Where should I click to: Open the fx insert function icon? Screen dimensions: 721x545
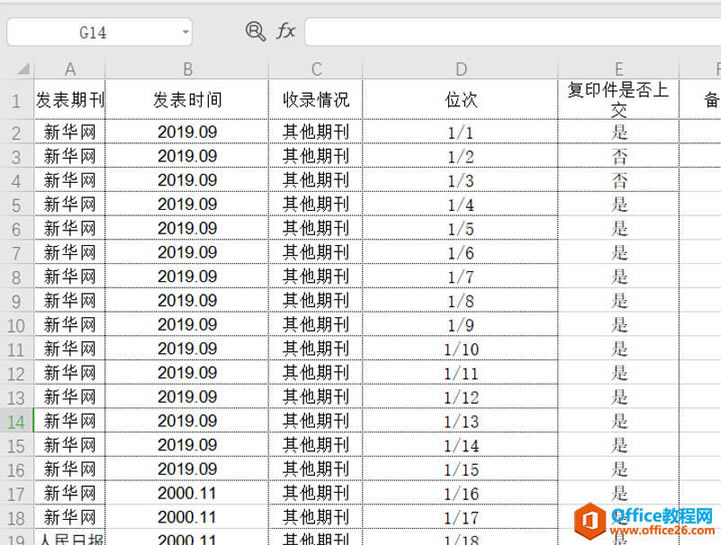pyautogui.click(x=286, y=32)
